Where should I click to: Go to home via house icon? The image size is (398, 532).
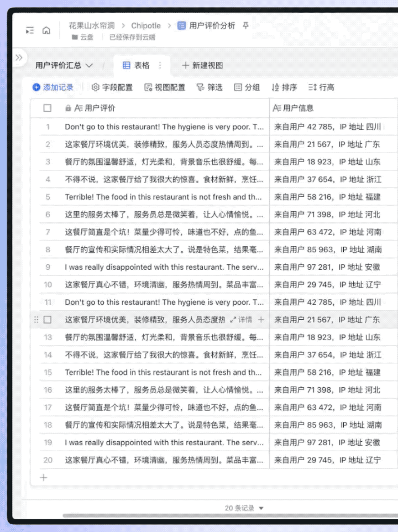click(x=46, y=30)
